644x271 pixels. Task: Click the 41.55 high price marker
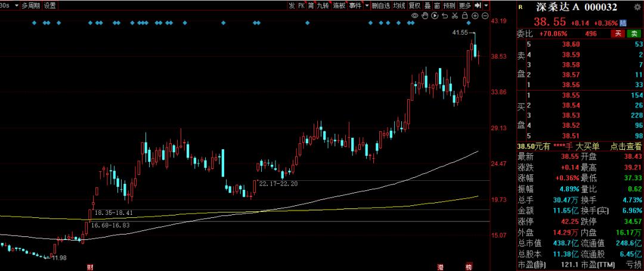tap(460, 32)
